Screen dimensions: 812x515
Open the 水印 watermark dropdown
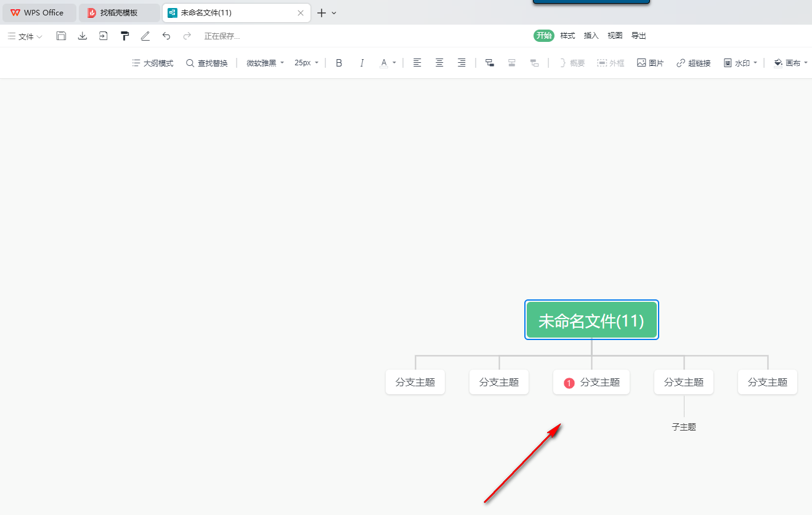[741, 63]
